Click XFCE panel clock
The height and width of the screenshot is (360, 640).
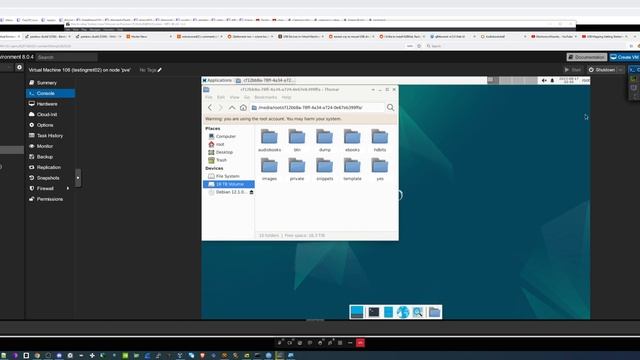[569, 80]
